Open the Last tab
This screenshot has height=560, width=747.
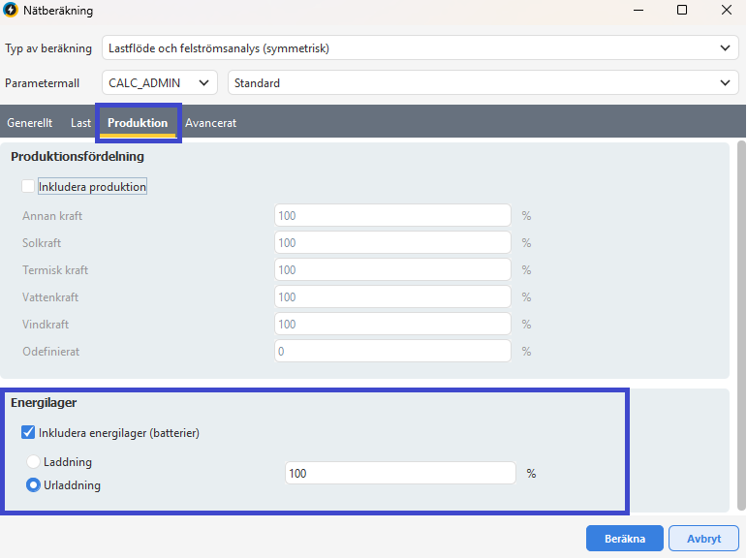pos(80,123)
